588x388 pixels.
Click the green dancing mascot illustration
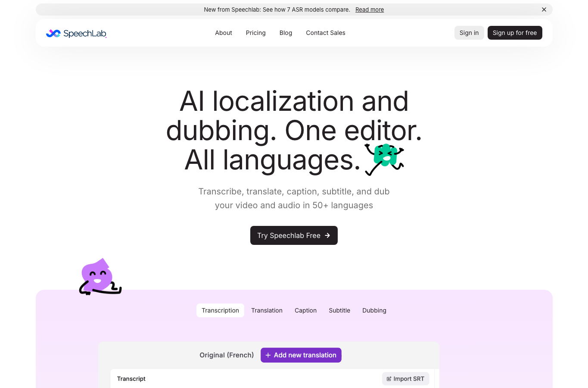pos(384,159)
